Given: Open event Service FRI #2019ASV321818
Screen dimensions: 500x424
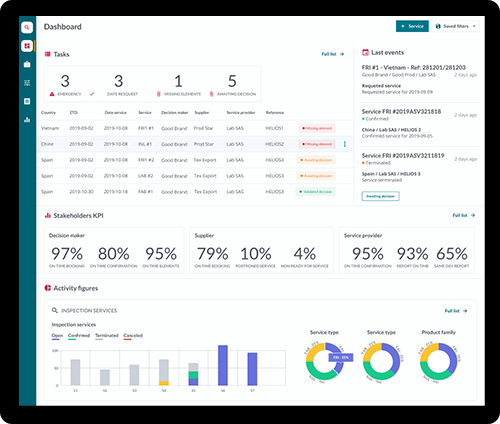Looking at the screenshot, I should tap(401, 111).
